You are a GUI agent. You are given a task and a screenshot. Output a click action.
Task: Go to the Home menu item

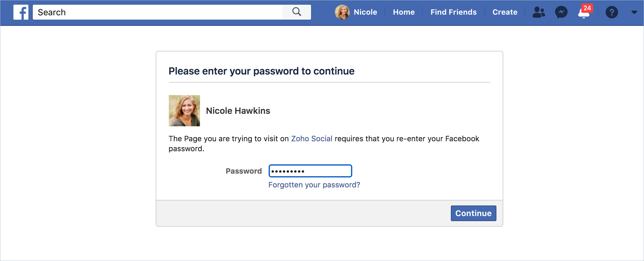coord(404,12)
